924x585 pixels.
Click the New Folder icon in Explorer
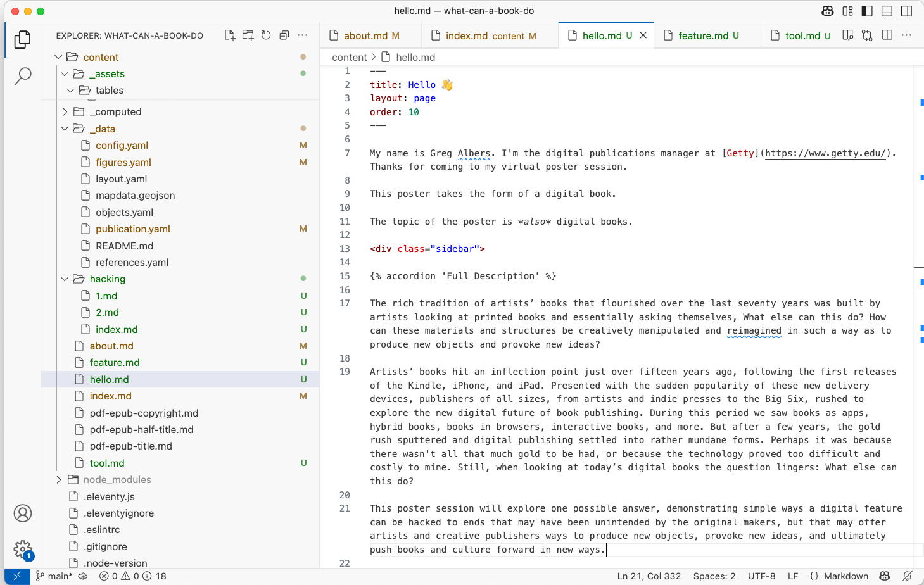pyautogui.click(x=248, y=35)
